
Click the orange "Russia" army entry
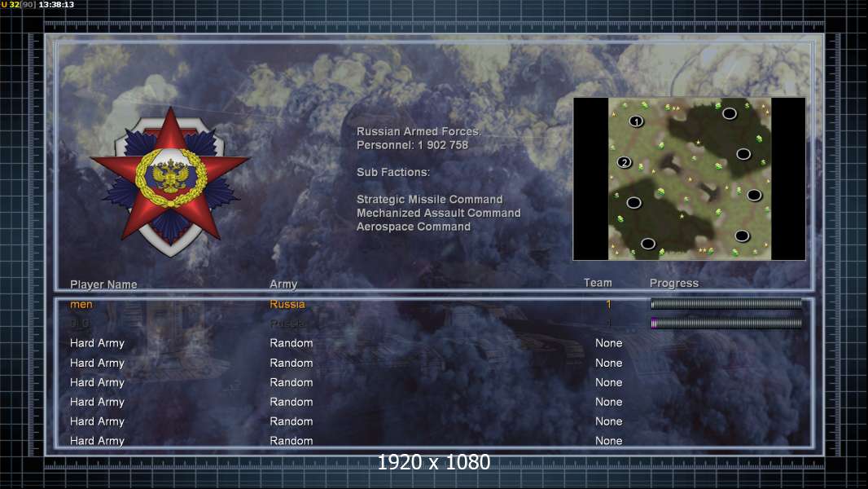(x=287, y=304)
